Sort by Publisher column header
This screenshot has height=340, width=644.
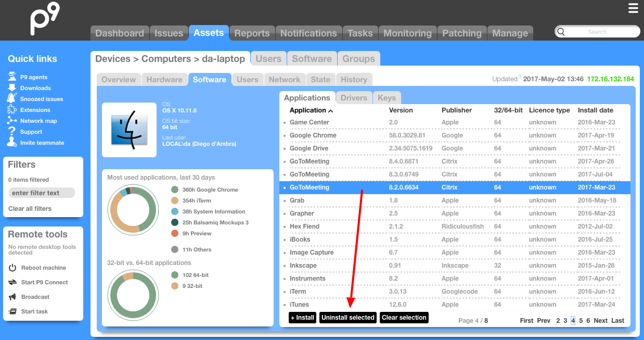[x=457, y=110]
